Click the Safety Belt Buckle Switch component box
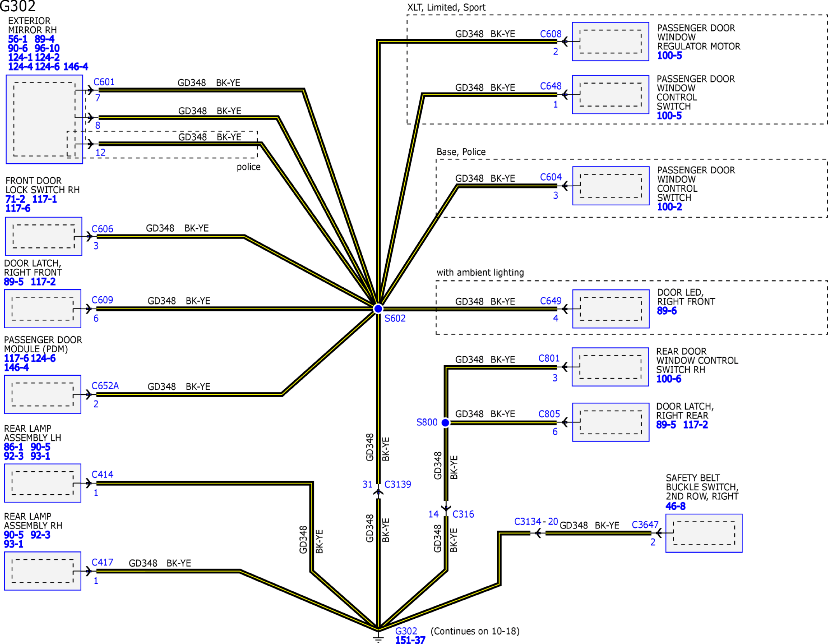This screenshot has height=644, width=828. point(704,533)
